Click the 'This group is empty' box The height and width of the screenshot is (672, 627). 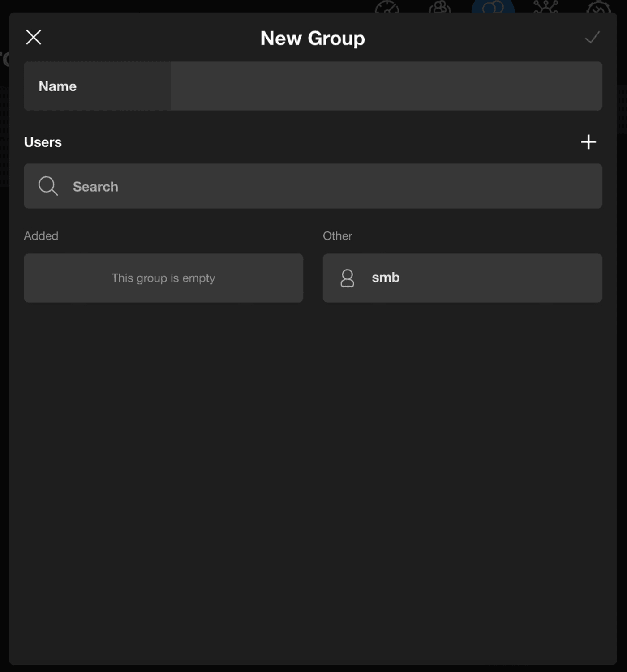point(163,278)
